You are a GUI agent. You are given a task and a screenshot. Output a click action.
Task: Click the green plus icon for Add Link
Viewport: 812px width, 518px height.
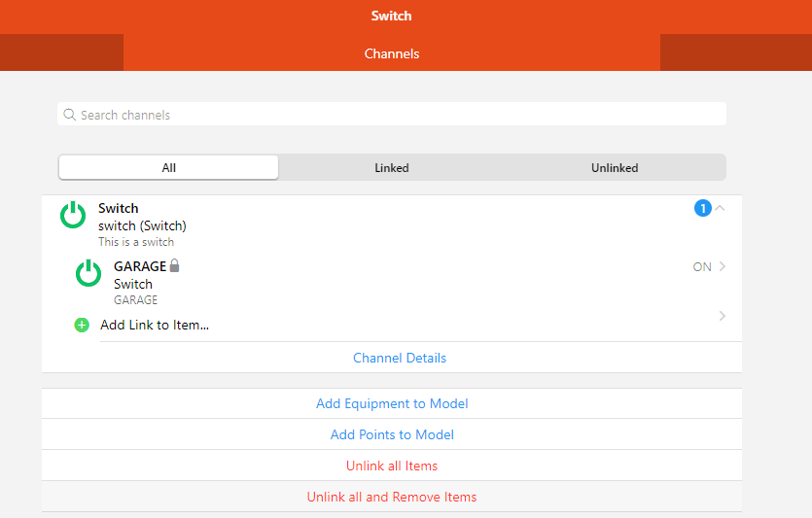tap(82, 325)
